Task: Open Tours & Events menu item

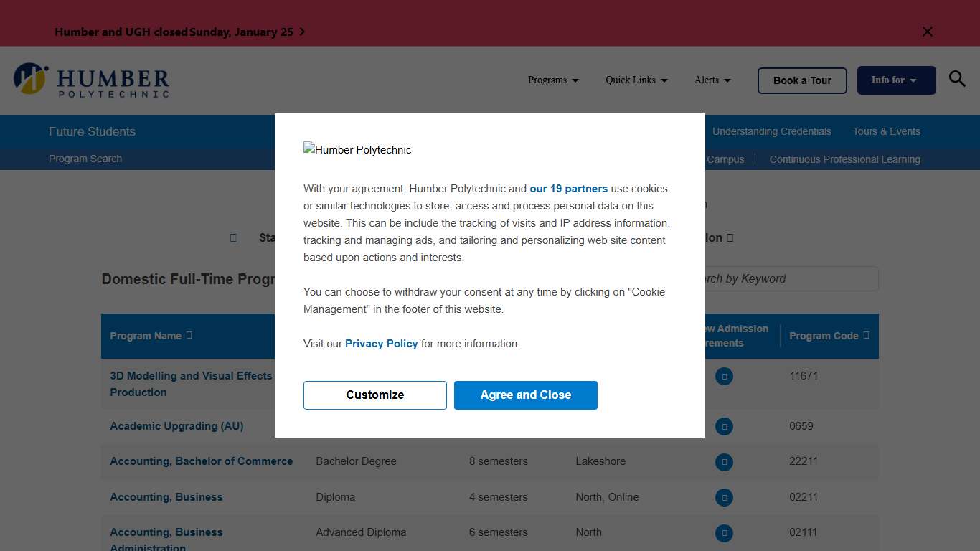Action: [886, 131]
